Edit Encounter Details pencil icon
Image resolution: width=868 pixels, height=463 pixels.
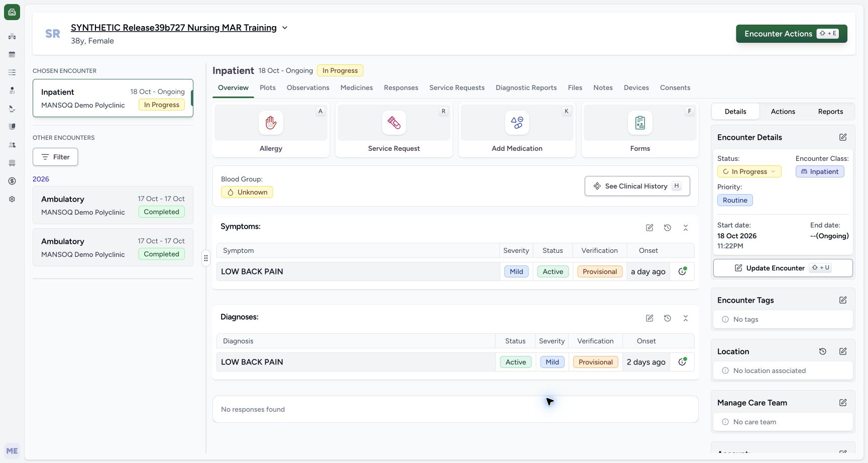point(843,137)
